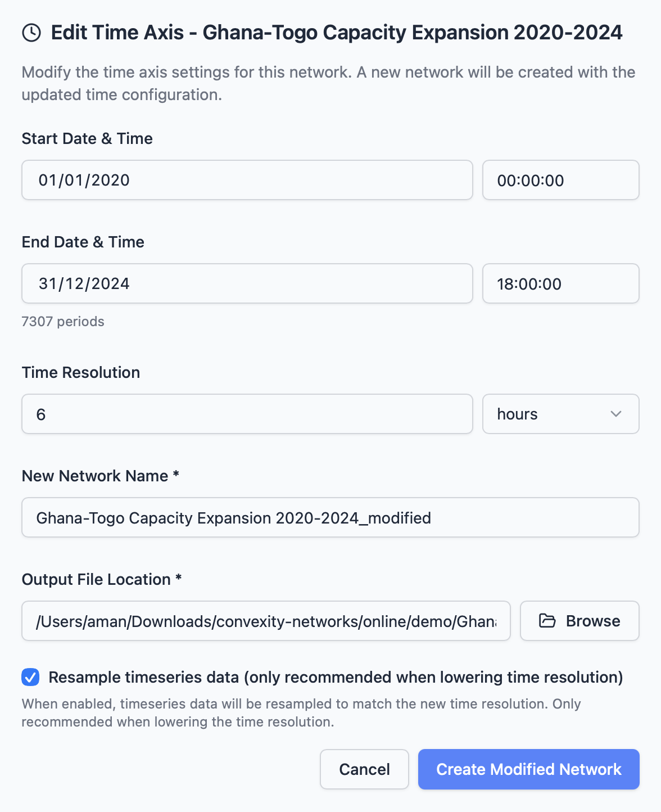Cancel the Edit Time Axis dialog
The image size is (661, 812).
364,769
